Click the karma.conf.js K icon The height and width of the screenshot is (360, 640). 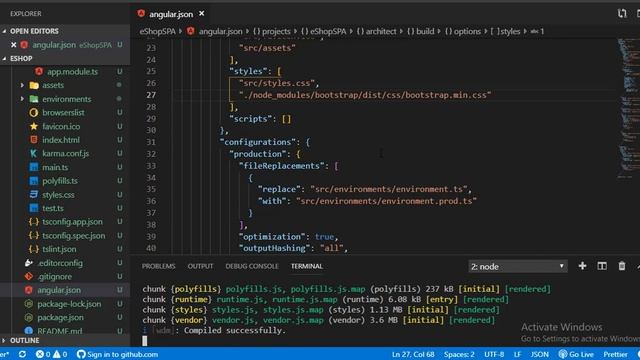(x=34, y=153)
